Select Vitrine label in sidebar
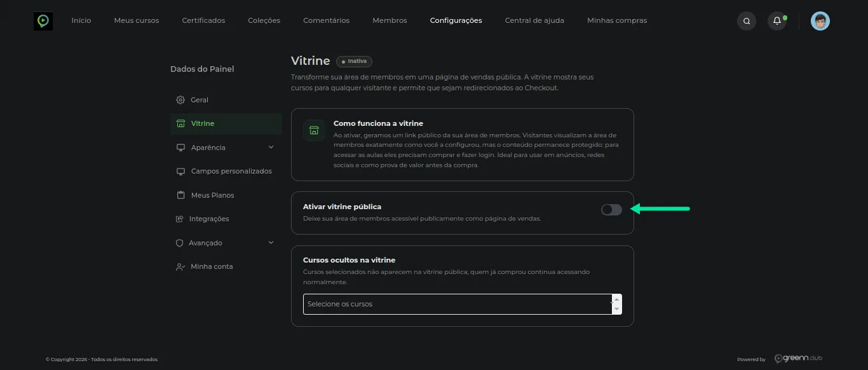This screenshot has width=868, height=370. [203, 123]
